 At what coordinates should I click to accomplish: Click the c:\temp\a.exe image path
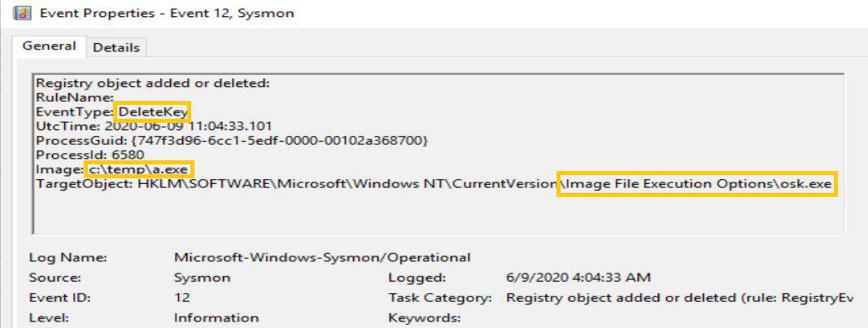tap(138, 170)
